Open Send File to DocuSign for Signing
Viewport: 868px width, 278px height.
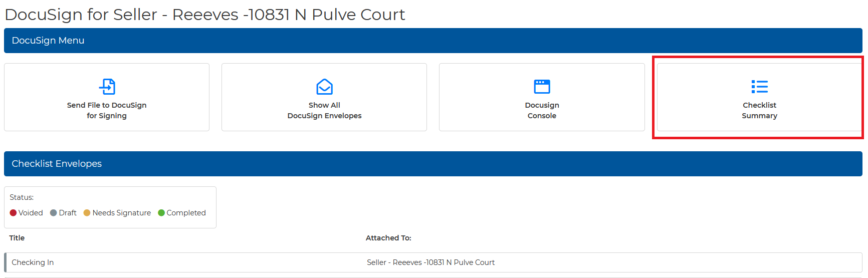[107, 97]
